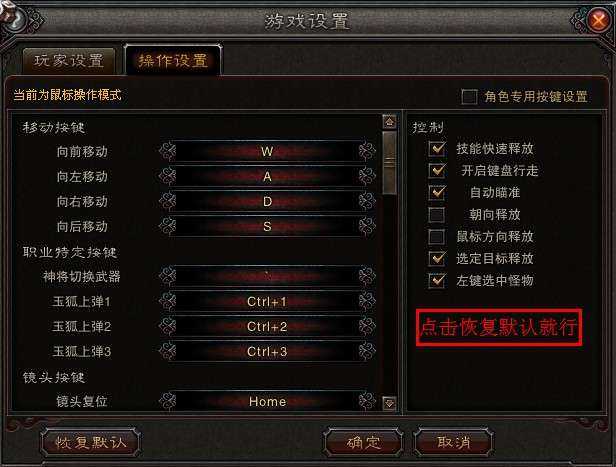Click the scroll down arrow in keybinding list
Screen dimensions: 616x467
pyautogui.click(x=389, y=403)
